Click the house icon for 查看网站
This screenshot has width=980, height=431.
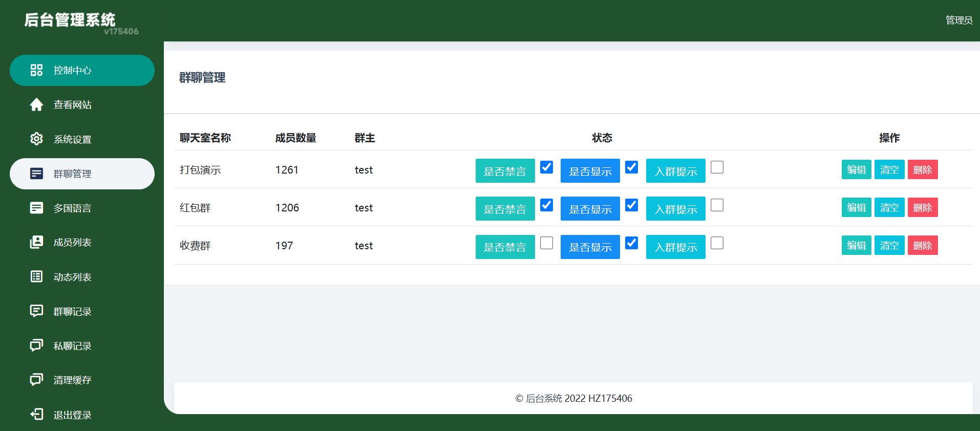pyautogui.click(x=36, y=104)
